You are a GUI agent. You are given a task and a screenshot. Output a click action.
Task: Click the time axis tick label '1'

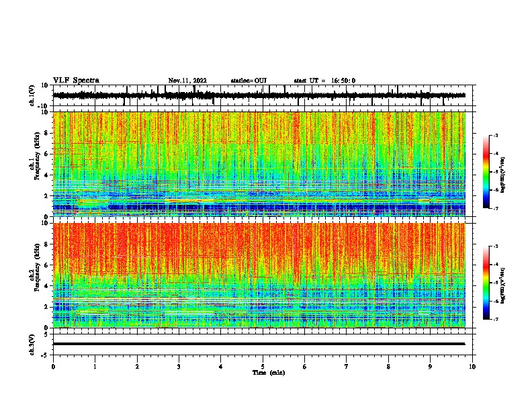coord(95,367)
